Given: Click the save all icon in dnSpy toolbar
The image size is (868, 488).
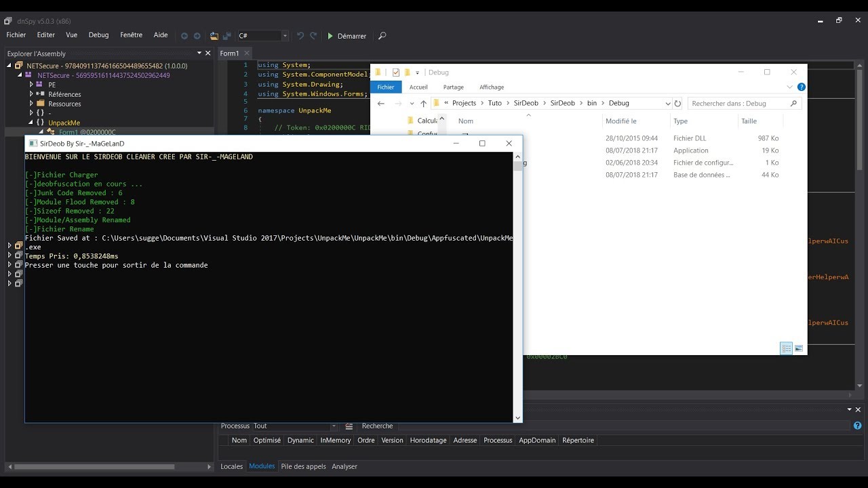Looking at the screenshot, I should (x=226, y=36).
